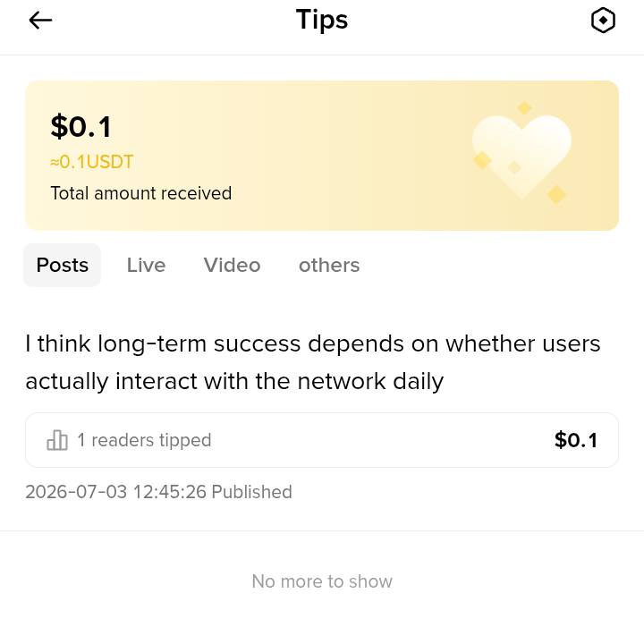
Task: Click the Total amount received card
Action: pos(322,156)
